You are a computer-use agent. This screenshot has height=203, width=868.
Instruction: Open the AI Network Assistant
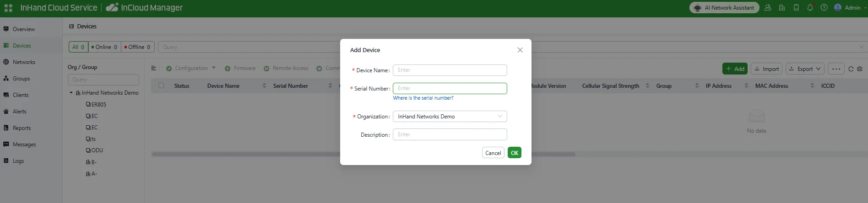(x=724, y=8)
